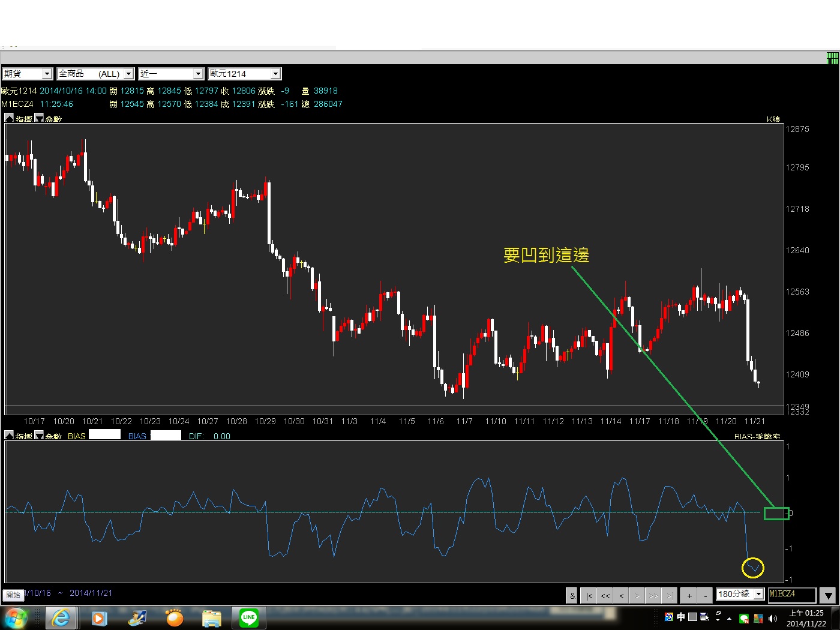This screenshot has width=840, height=630.
Task: Click the 歐元1214 quote line text
Action: 19,91
